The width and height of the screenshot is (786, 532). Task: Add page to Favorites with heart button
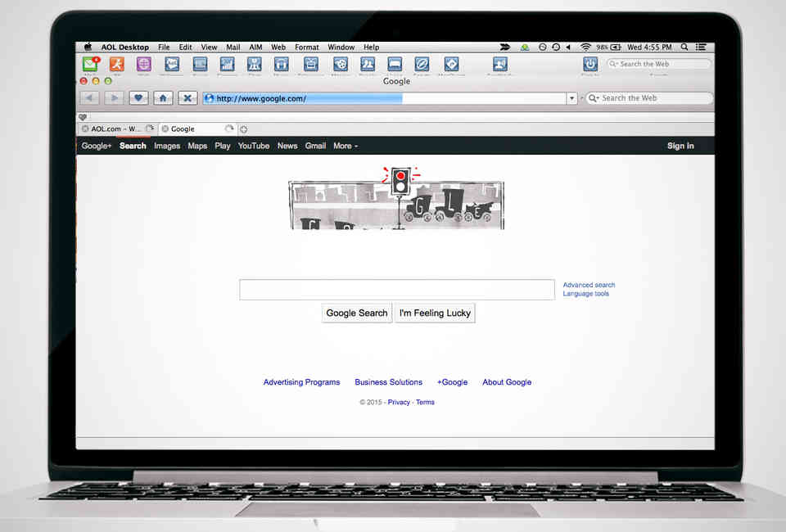click(x=138, y=98)
